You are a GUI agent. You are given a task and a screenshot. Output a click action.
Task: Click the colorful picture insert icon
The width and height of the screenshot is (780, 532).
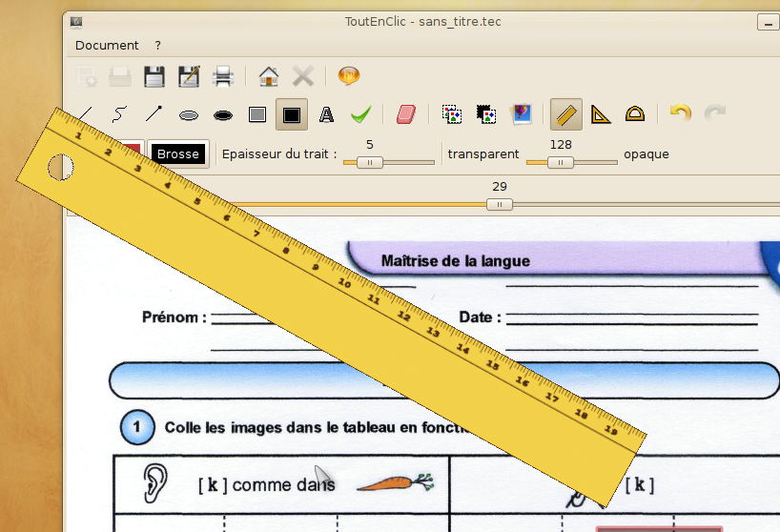point(521,114)
